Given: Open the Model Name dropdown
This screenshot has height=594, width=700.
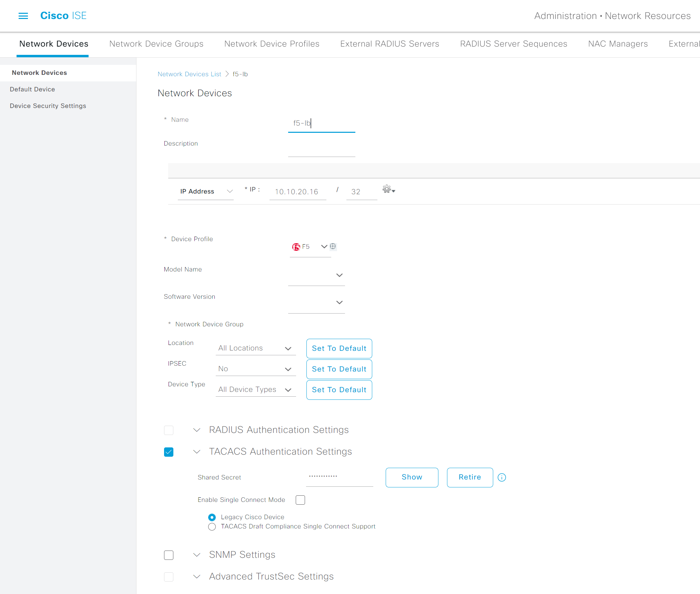Looking at the screenshot, I should tap(316, 275).
